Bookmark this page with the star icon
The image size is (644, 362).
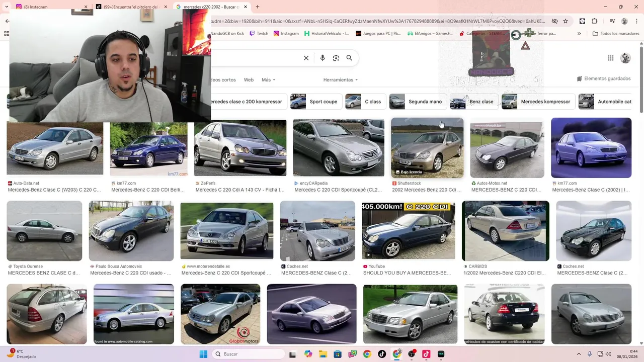coord(566,21)
